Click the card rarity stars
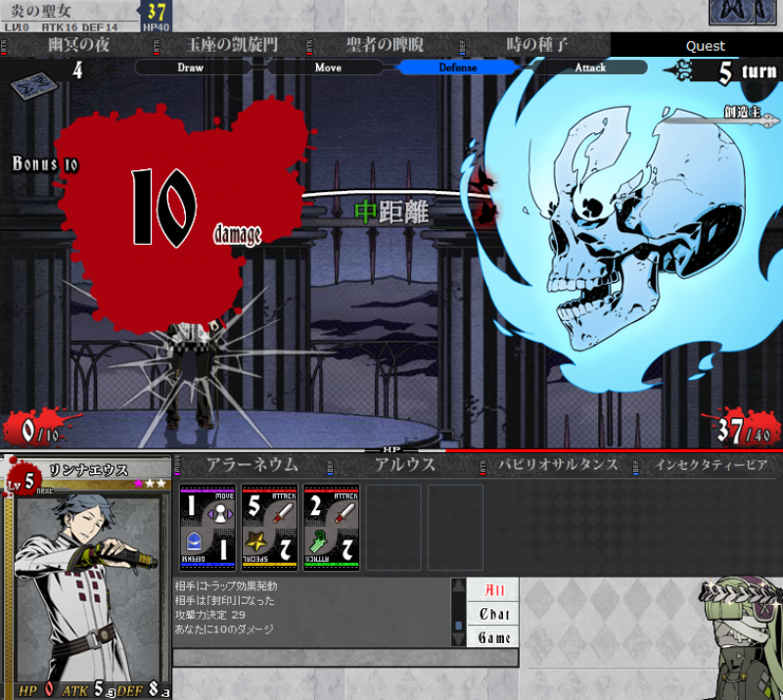The height and width of the screenshot is (700, 783). (x=150, y=484)
